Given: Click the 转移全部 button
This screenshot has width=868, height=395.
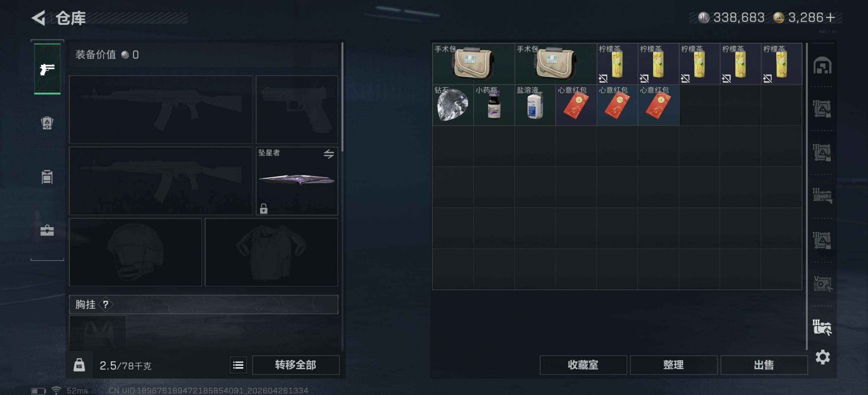Looking at the screenshot, I should click(296, 365).
